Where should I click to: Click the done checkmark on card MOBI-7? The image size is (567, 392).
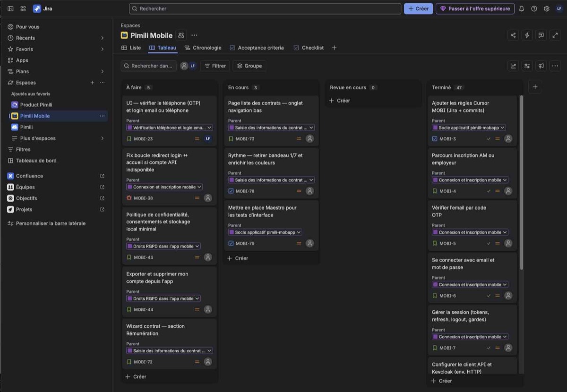pyautogui.click(x=489, y=348)
